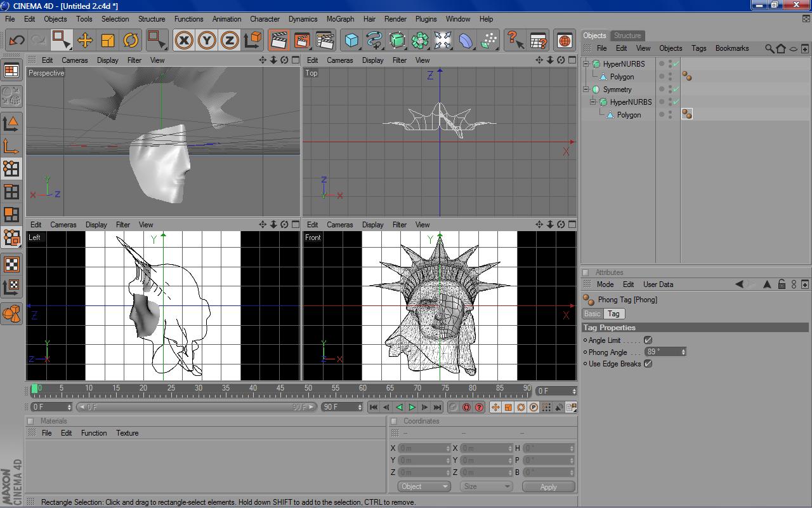
Task: Open Cameras menu in Perspective viewport
Action: tap(75, 60)
